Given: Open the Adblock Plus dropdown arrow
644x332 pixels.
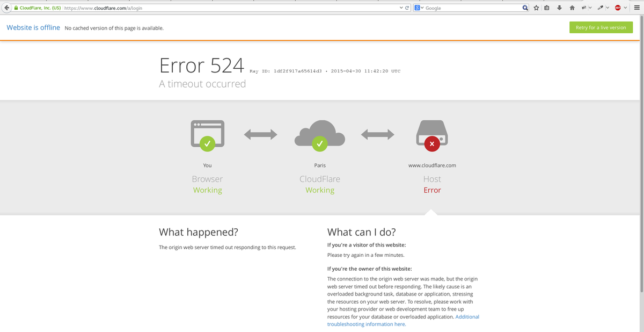Looking at the screenshot, I should (x=625, y=8).
